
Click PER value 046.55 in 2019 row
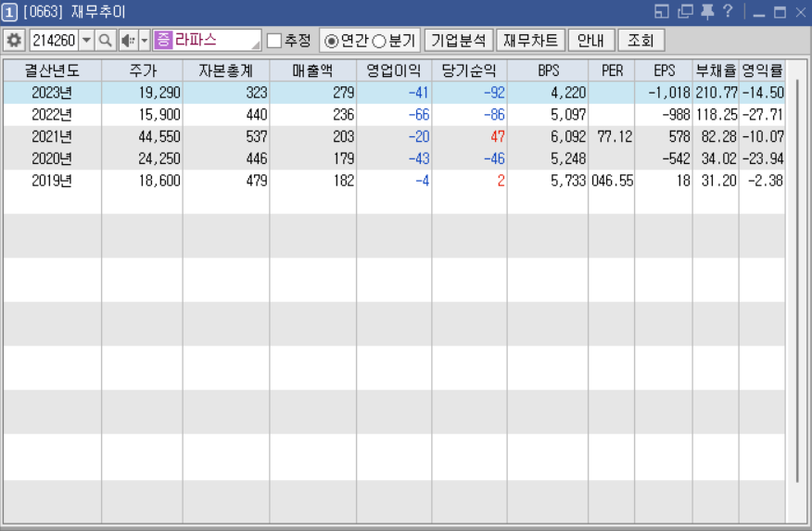click(612, 181)
